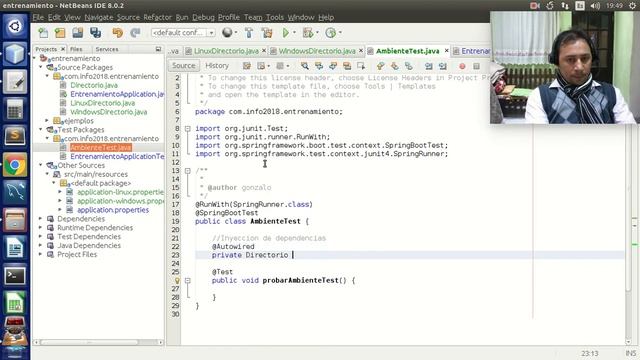Click Find Next Occurrence icon
Viewport: 640px width, 360px height.
333,66
